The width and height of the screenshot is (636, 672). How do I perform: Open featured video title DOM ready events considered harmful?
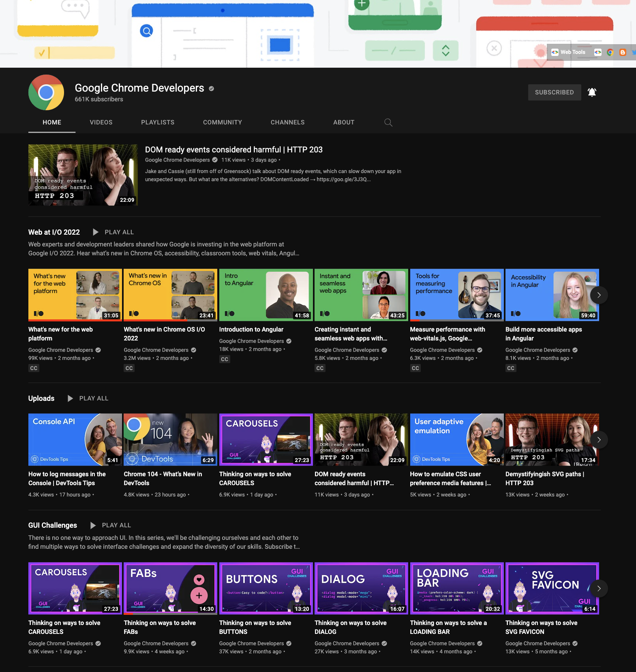pos(234,150)
